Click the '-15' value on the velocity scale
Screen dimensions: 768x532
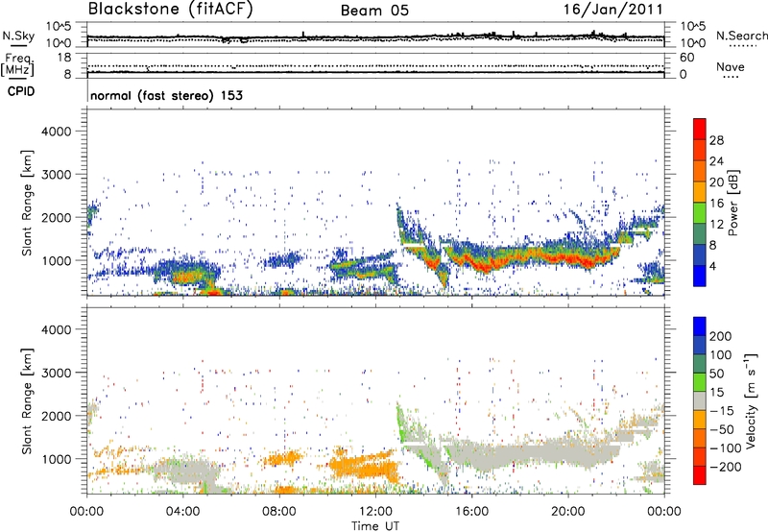tap(722, 410)
